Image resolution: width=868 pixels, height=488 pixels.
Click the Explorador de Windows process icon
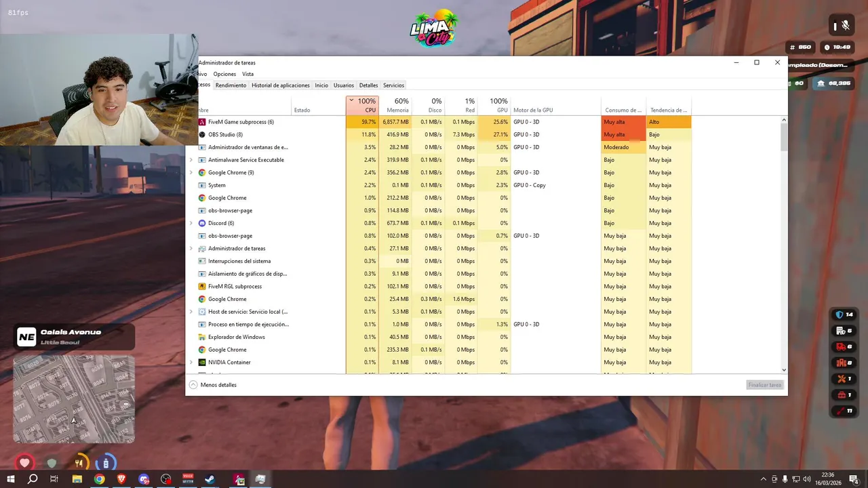(202, 337)
